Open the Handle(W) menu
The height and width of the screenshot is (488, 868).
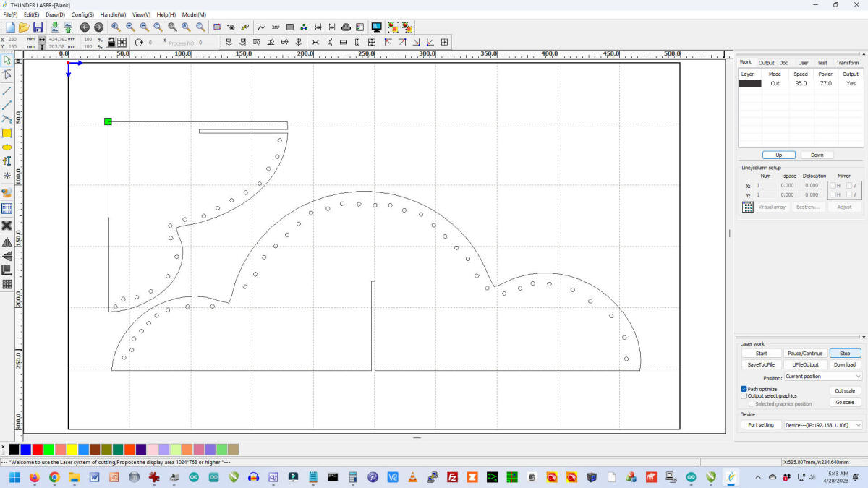[113, 14]
